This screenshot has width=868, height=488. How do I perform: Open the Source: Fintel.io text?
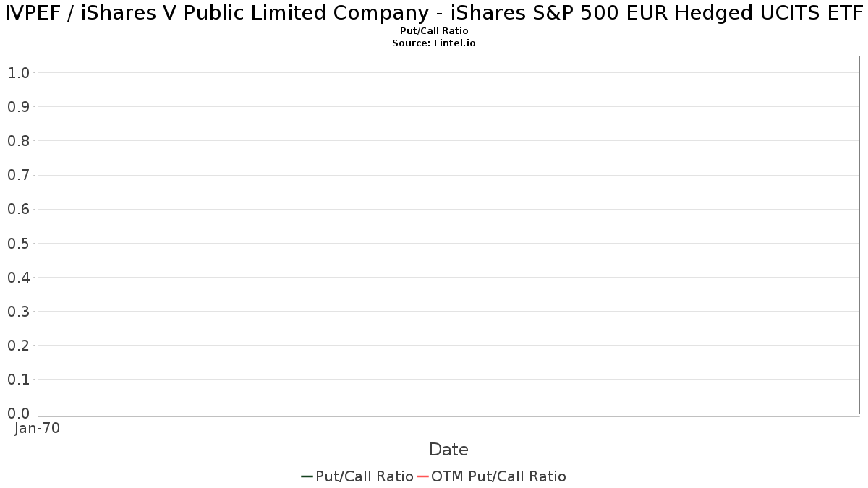434,43
